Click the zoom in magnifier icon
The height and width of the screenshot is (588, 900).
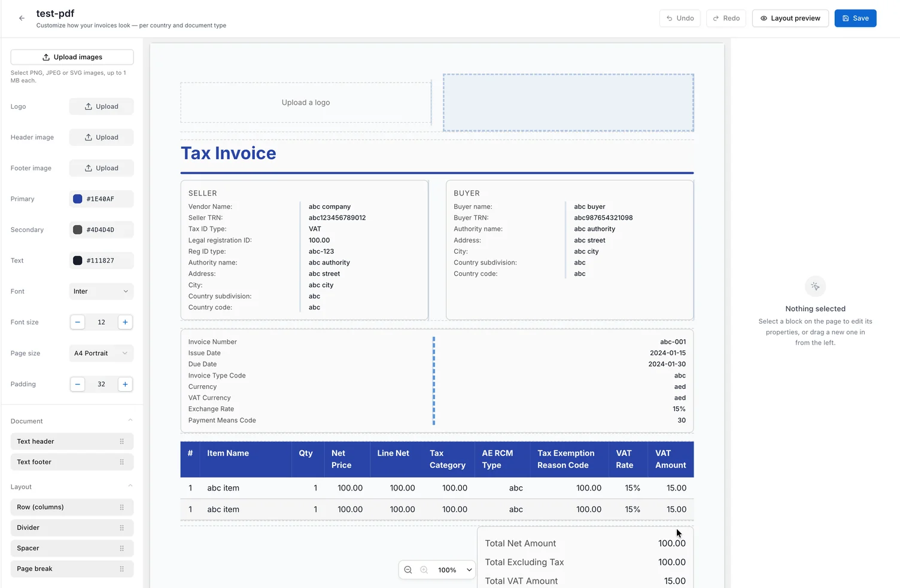pyautogui.click(x=424, y=570)
